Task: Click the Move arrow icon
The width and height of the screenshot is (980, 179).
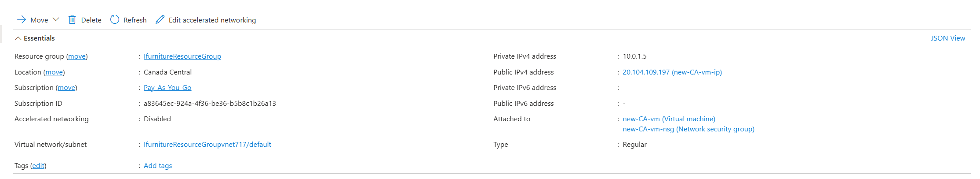Action: pos(21,20)
